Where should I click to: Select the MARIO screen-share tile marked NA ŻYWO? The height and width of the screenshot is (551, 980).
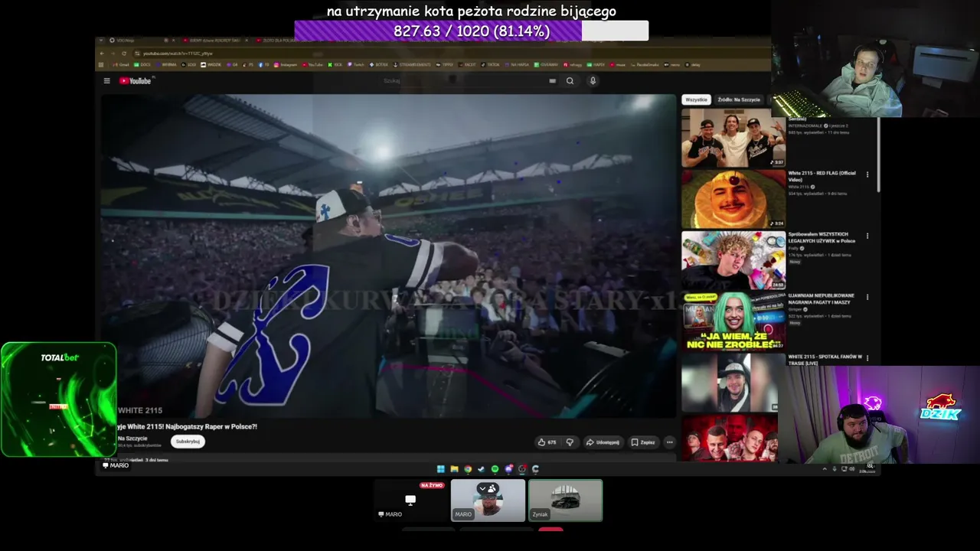pyautogui.click(x=411, y=500)
